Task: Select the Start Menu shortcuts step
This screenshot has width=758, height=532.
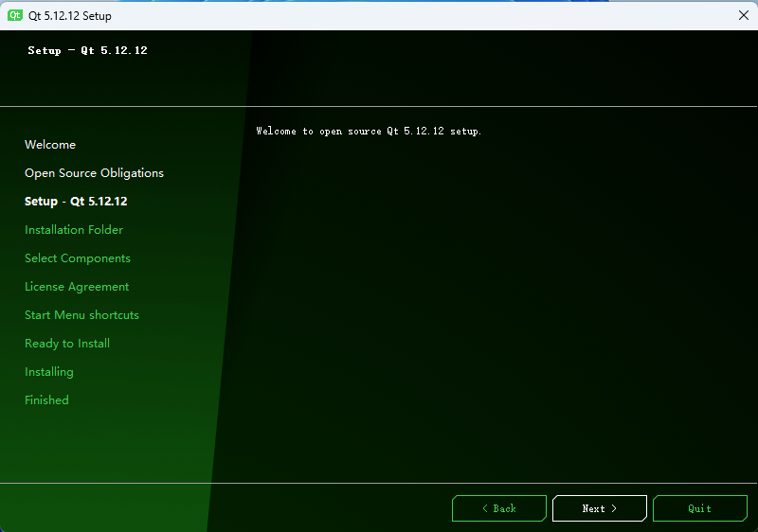Action: 81,315
